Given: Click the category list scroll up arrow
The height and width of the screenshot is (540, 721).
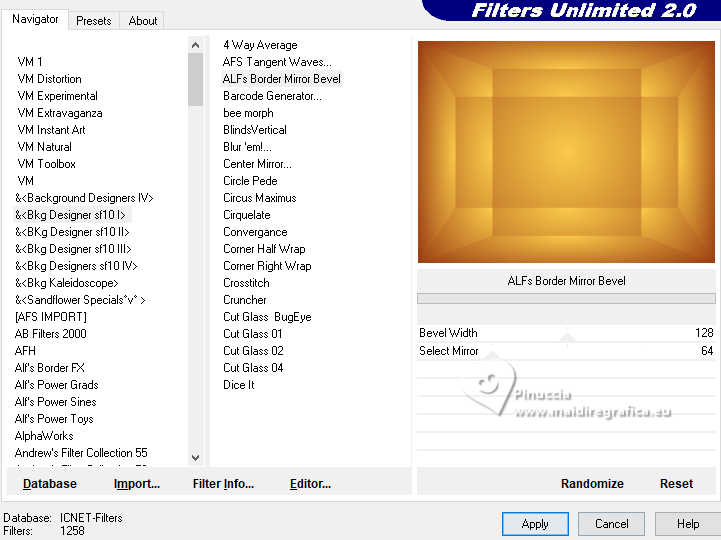Looking at the screenshot, I should tap(195, 45).
